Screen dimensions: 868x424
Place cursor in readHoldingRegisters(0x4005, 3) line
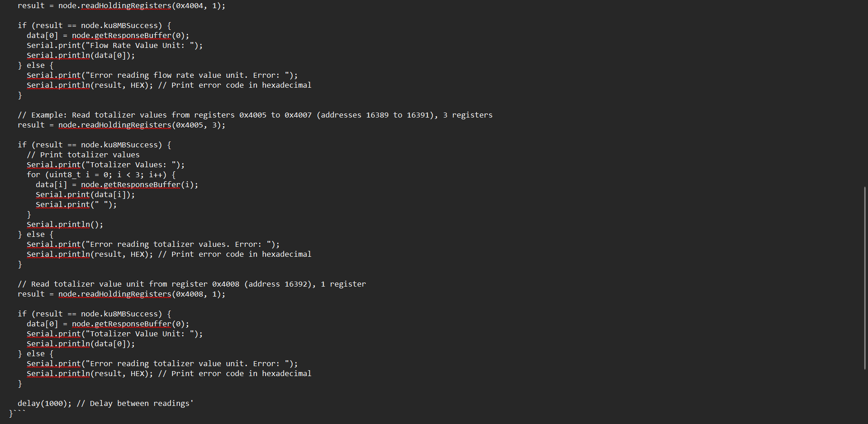tap(121, 125)
